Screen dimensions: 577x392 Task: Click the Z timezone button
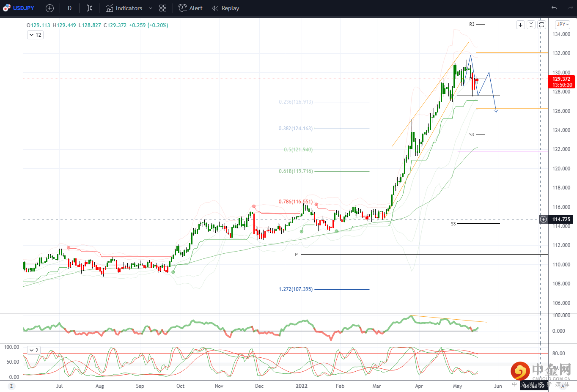coord(11,386)
